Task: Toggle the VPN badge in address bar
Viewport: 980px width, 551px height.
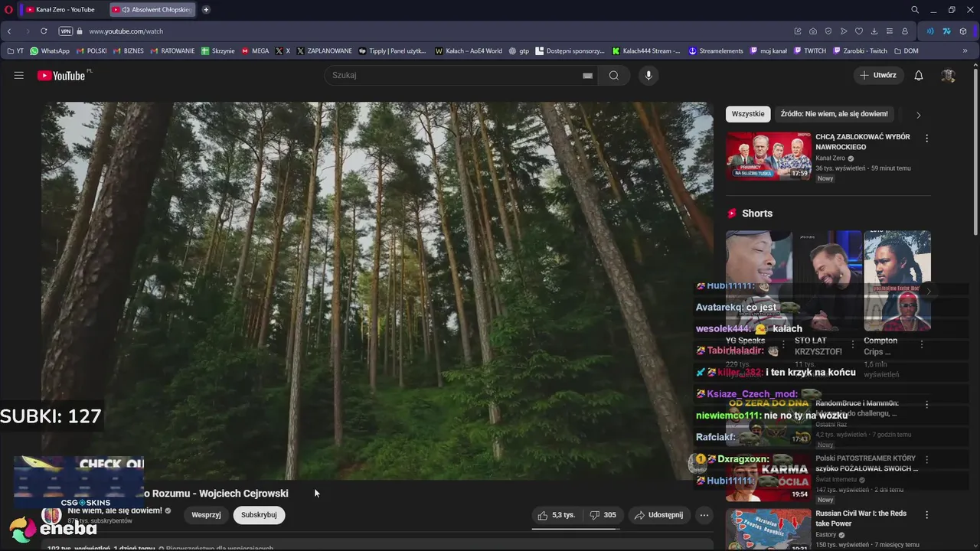Action: 66,31
